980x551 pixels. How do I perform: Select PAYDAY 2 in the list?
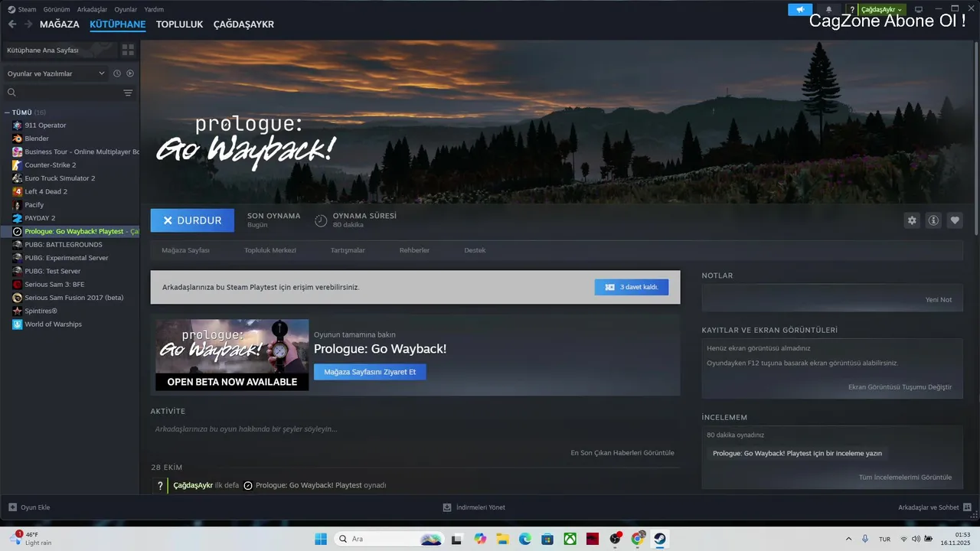coord(40,218)
